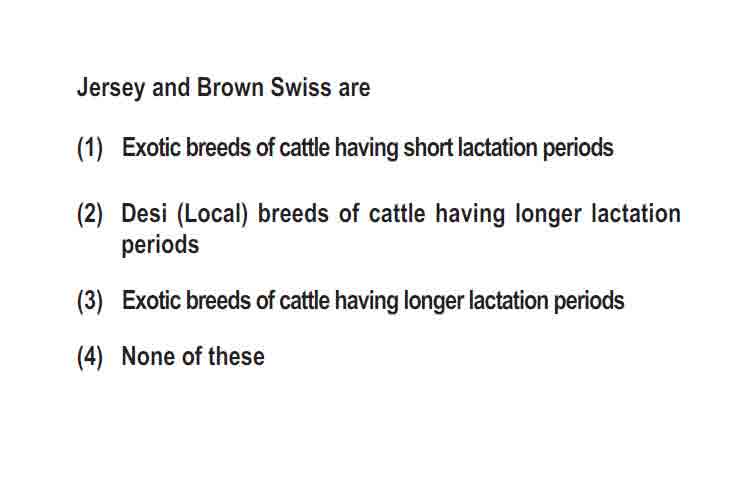Click 'Exotic' at start of option three

click(x=151, y=301)
